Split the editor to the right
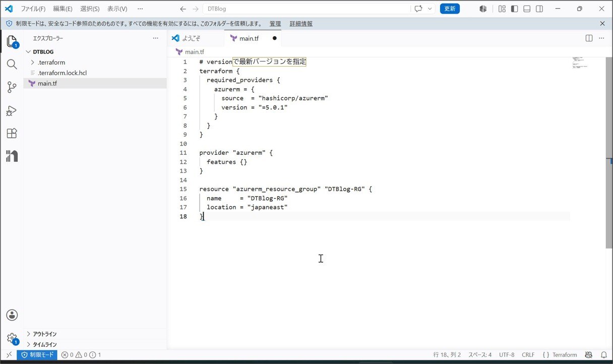 [589, 38]
